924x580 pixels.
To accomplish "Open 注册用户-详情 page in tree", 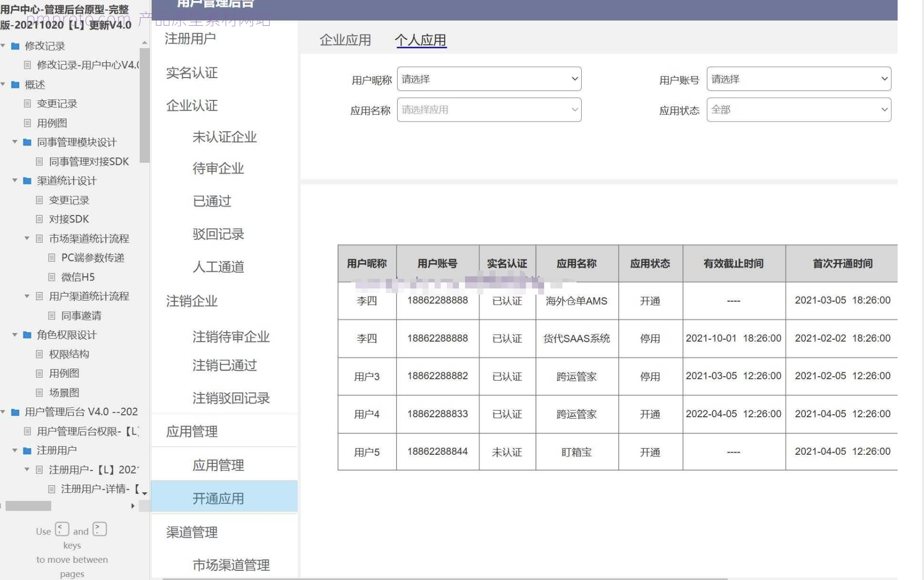I will 100,489.
